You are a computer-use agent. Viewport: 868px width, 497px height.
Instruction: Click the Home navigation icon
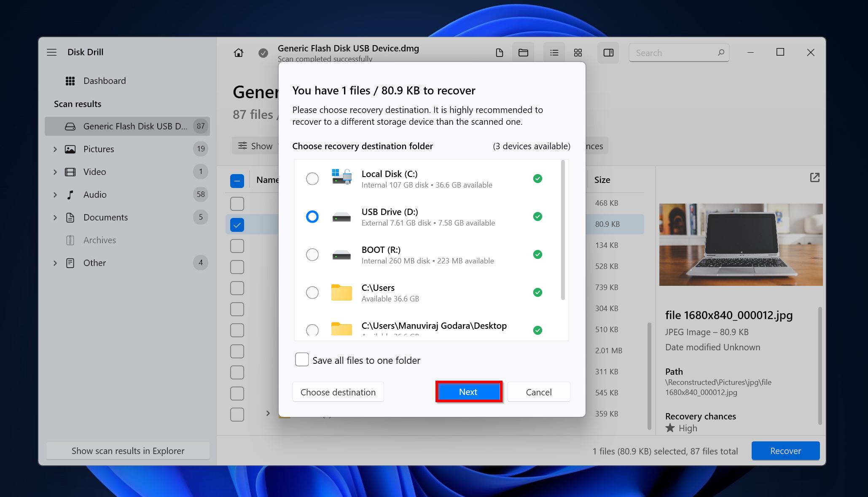point(238,52)
